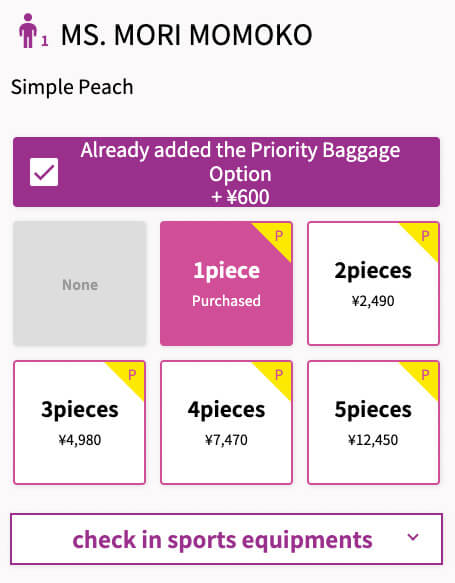Click yellow P badge on 2pieces tile

coord(423,237)
